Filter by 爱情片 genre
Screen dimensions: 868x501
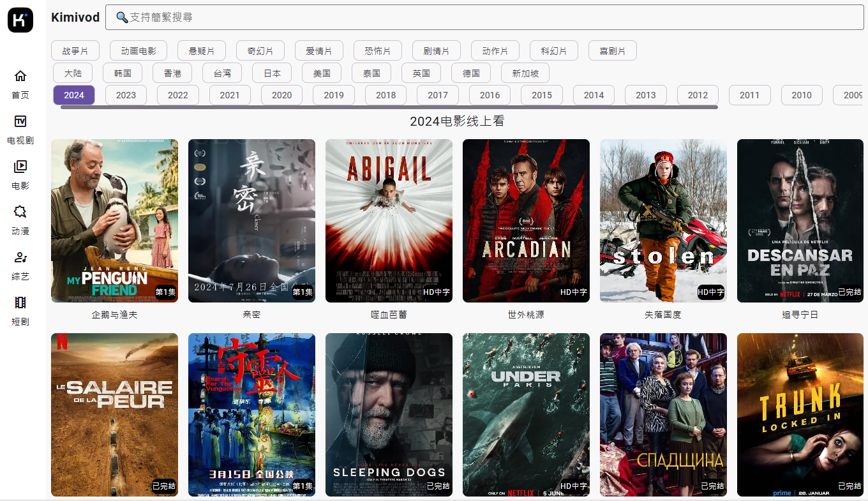319,50
